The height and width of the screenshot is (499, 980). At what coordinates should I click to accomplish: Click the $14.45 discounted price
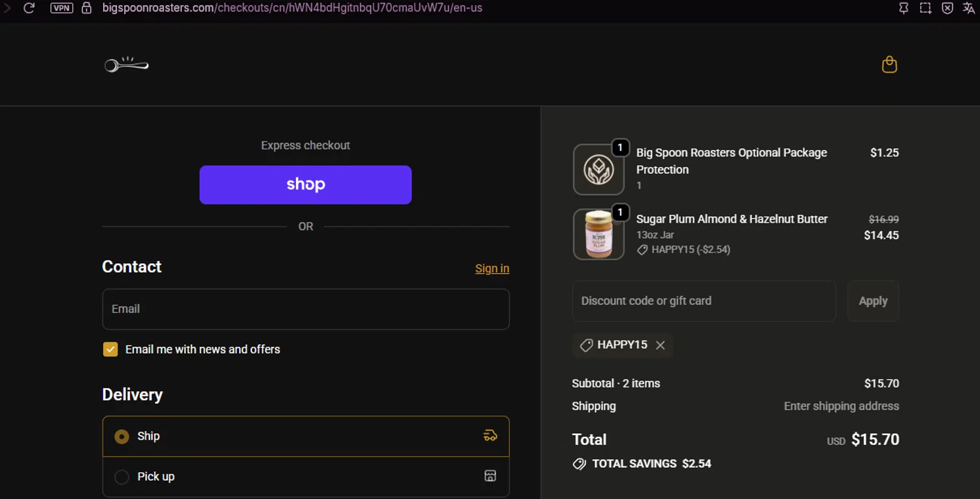(x=881, y=235)
